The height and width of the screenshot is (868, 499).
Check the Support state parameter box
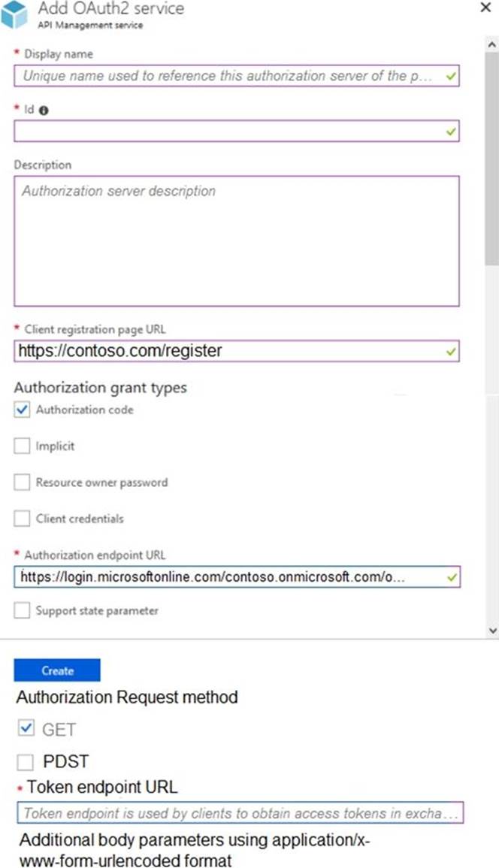point(22,611)
